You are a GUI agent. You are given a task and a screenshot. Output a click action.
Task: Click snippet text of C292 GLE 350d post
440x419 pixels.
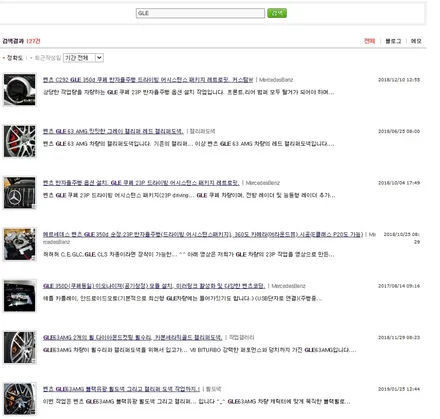pyautogui.click(x=188, y=92)
